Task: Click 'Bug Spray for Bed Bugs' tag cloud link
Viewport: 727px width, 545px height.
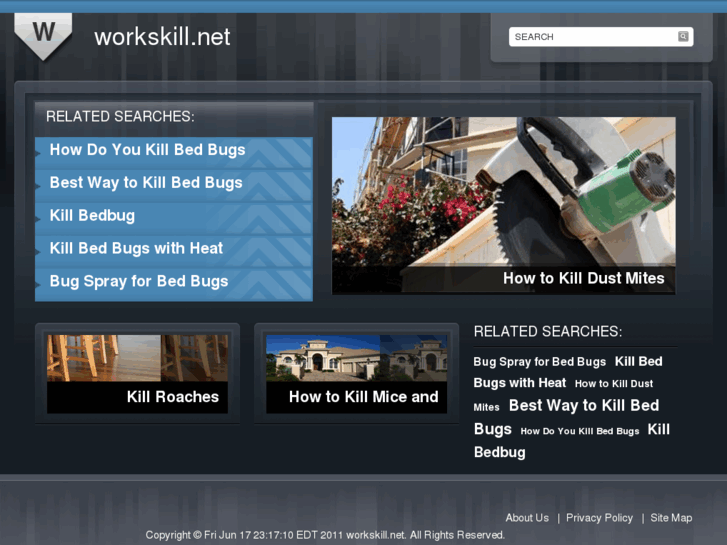Action: (539, 362)
